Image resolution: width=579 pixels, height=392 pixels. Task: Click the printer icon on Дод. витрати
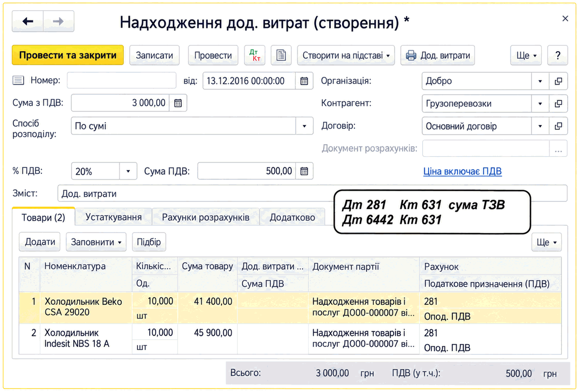point(410,55)
